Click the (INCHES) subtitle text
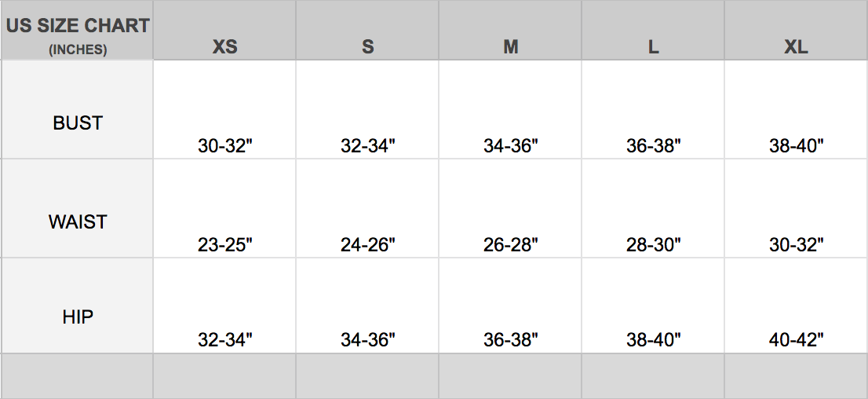This screenshot has width=868, height=399. (78, 49)
